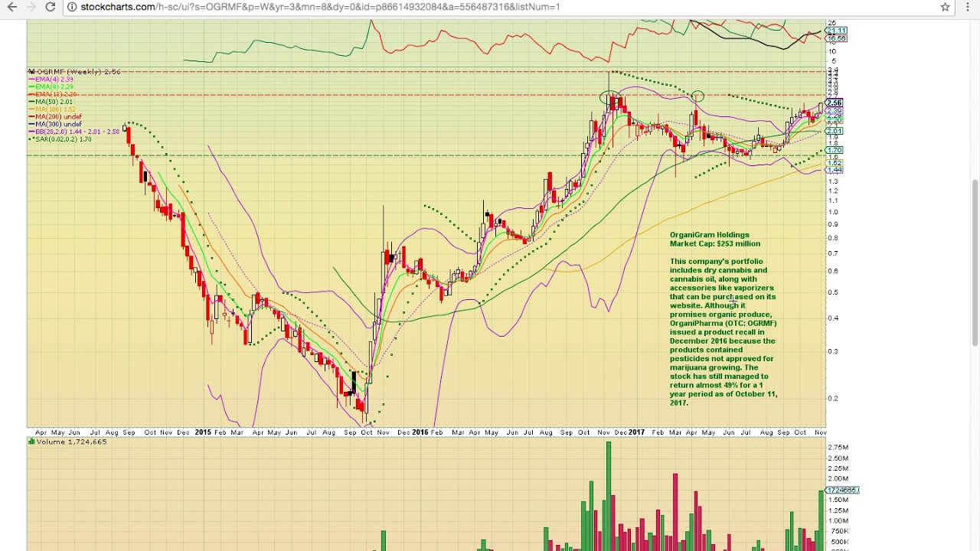This screenshot has width=980, height=551.
Task: Click the 2.56 last price tag
Action: [834, 103]
